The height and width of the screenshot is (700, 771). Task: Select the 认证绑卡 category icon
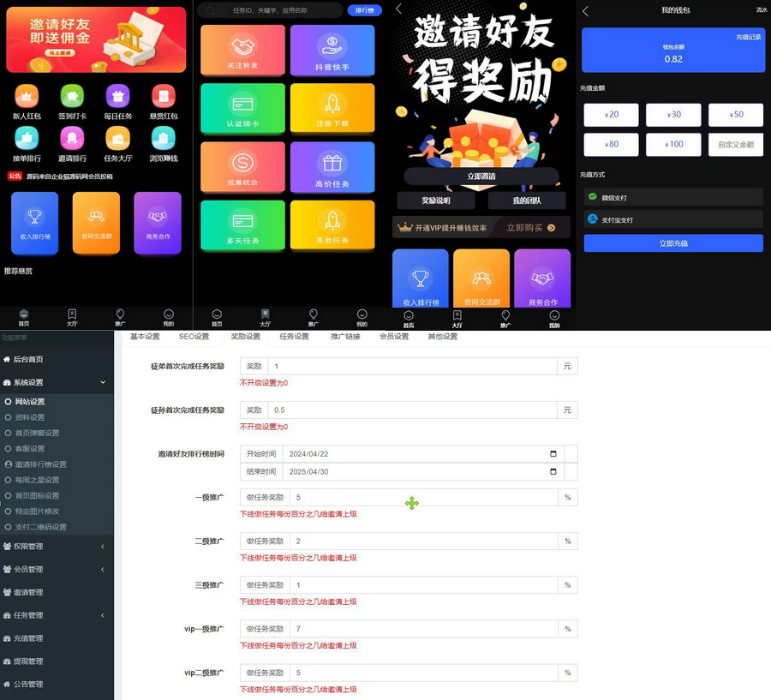tap(241, 108)
